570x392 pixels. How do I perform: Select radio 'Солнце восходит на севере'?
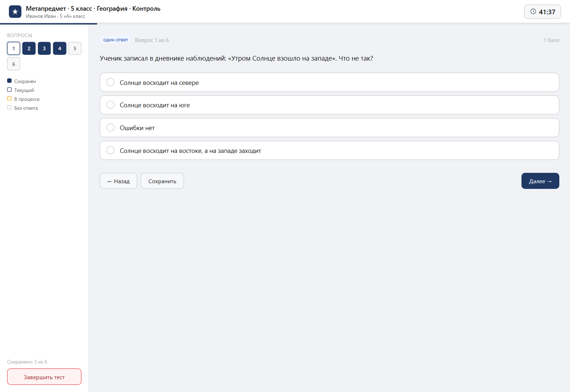pos(110,82)
